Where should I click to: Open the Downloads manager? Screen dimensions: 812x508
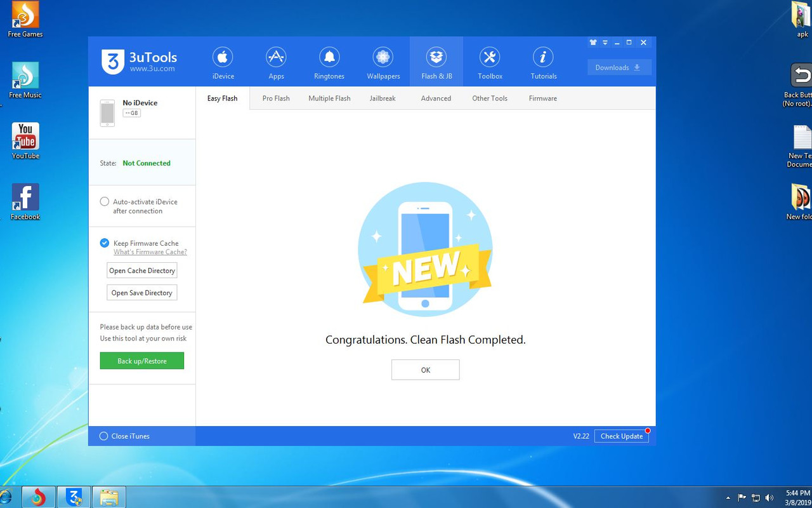pyautogui.click(x=619, y=67)
